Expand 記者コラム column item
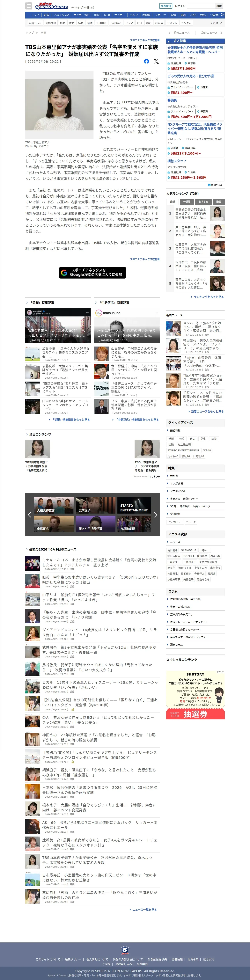 coord(195,644)
